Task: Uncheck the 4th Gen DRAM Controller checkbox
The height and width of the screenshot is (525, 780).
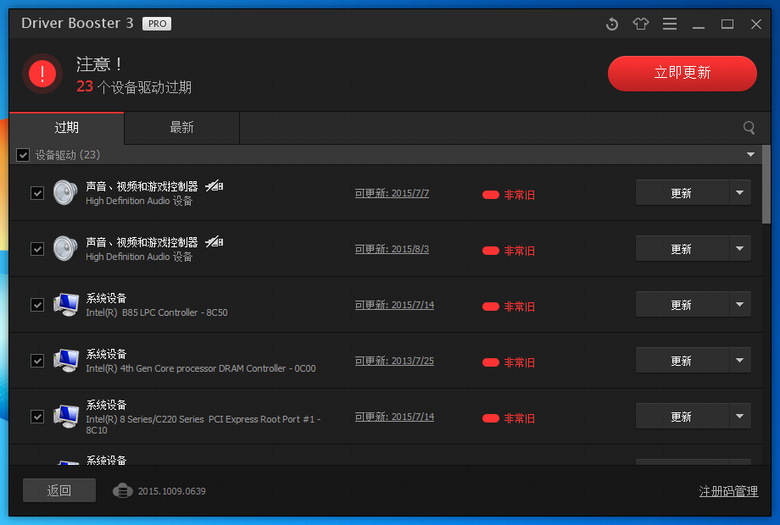Action: tap(37, 361)
